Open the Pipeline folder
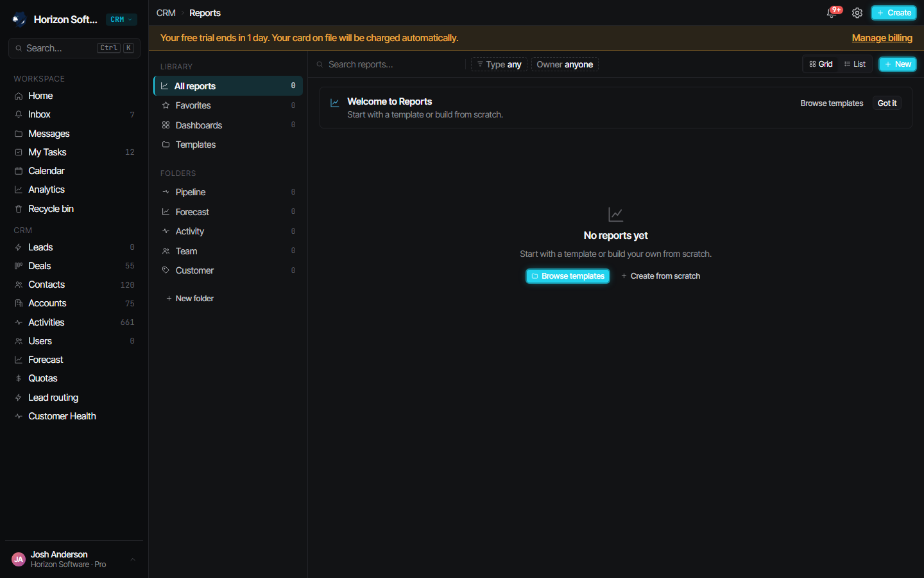The image size is (924, 578). 228,192
